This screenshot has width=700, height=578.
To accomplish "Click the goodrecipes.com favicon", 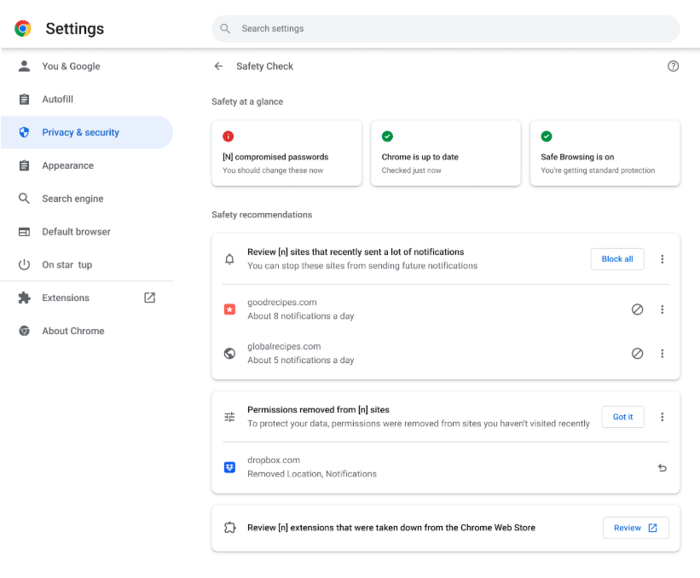I will (229, 309).
